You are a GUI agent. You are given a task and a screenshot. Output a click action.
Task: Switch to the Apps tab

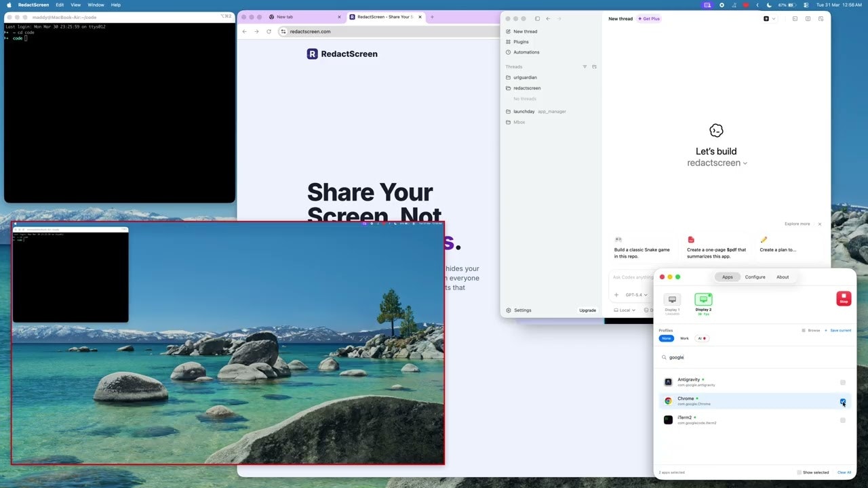[728, 277]
